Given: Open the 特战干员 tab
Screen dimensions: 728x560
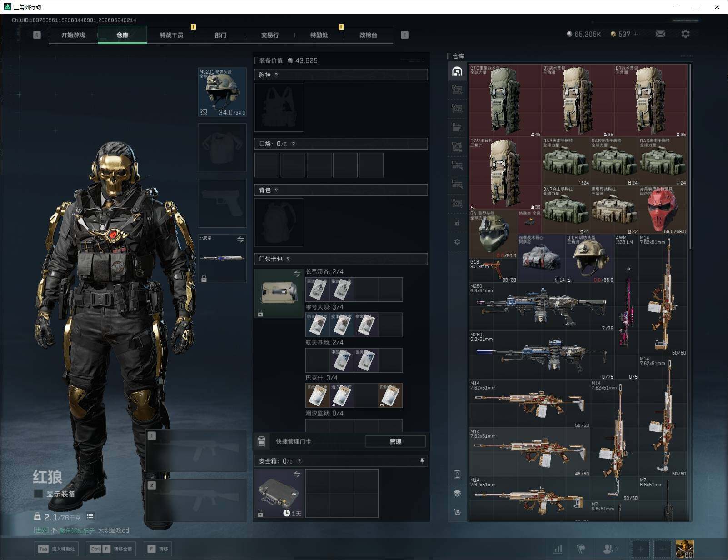Looking at the screenshot, I should (x=171, y=35).
